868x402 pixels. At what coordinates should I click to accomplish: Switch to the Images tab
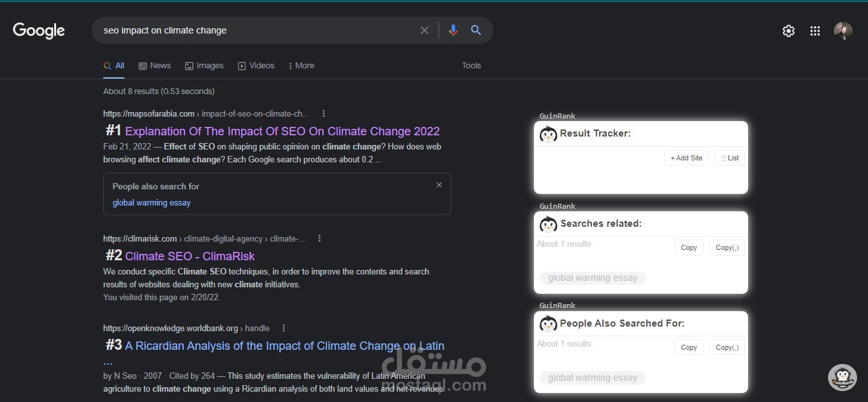pyautogui.click(x=204, y=66)
